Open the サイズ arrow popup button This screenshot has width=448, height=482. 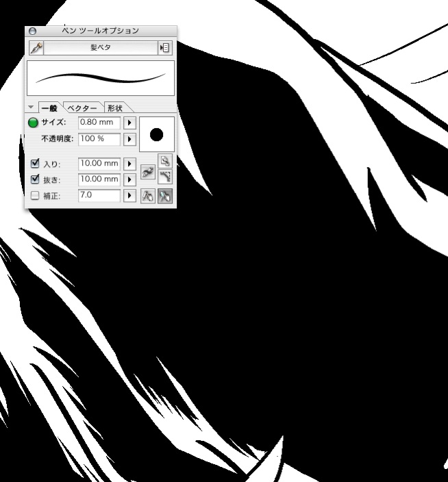click(x=129, y=123)
